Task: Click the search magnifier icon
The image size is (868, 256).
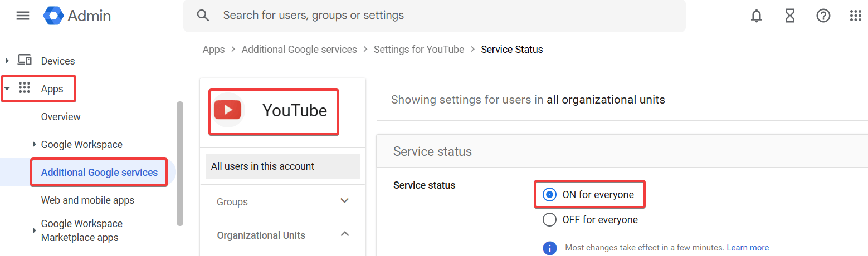Action: [203, 16]
